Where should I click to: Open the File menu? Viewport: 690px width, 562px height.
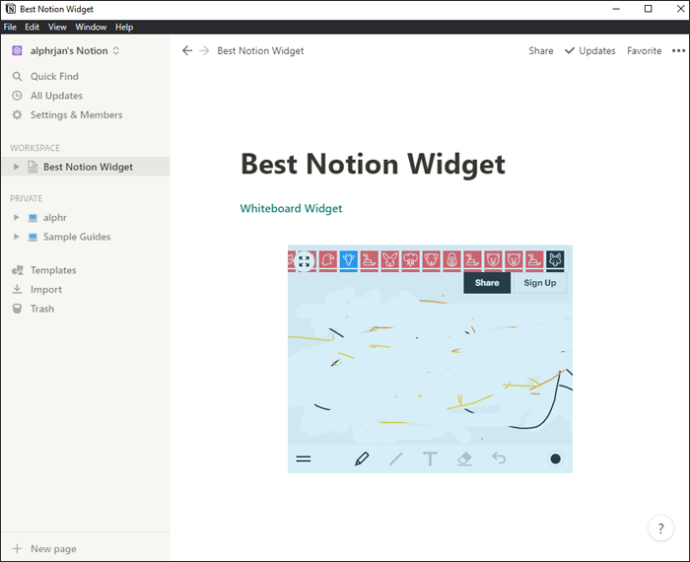click(10, 27)
